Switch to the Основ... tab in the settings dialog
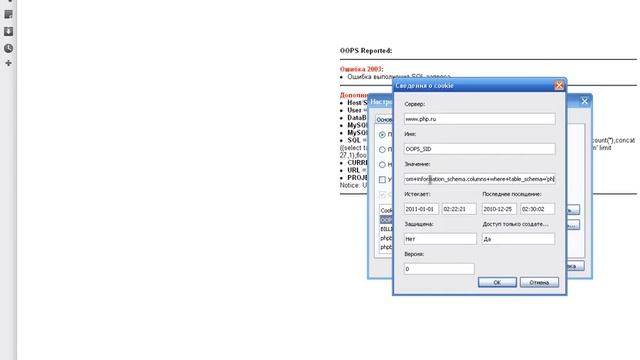The height and width of the screenshot is (360, 640). pos(384,120)
